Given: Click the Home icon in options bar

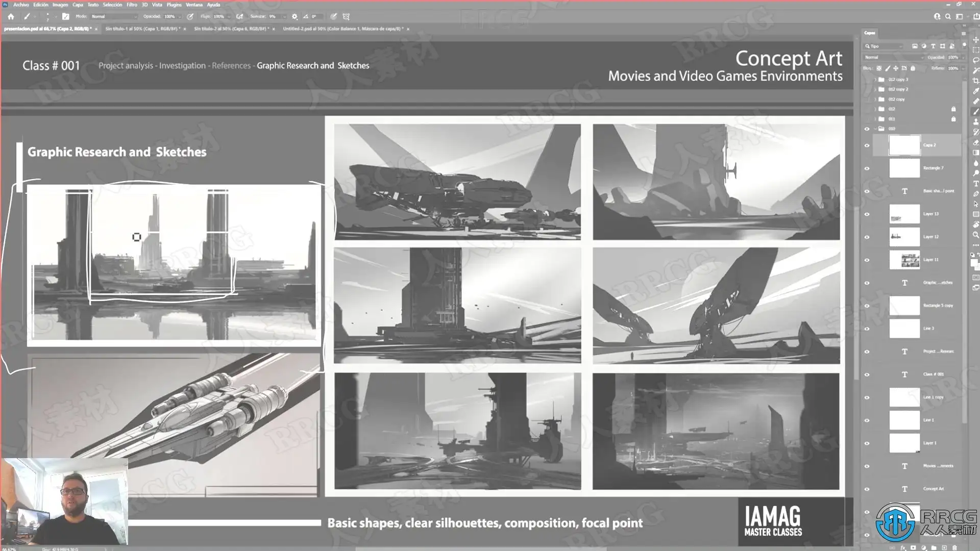Looking at the screenshot, I should coord(11,16).
